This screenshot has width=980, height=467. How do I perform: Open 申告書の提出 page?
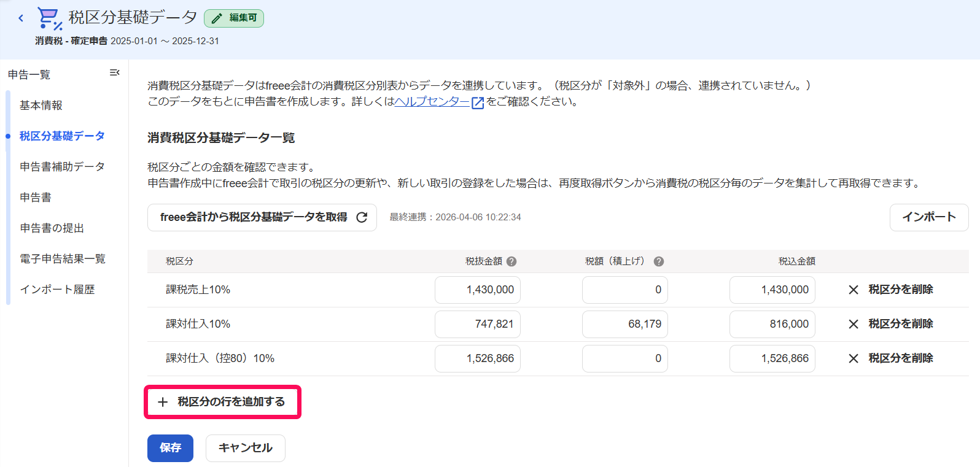click(52, 228)
